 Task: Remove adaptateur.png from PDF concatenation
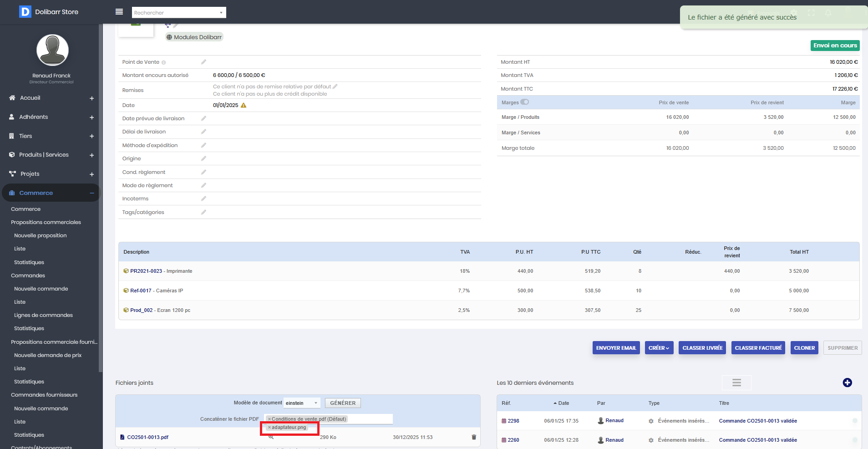(x=269, y=428)
